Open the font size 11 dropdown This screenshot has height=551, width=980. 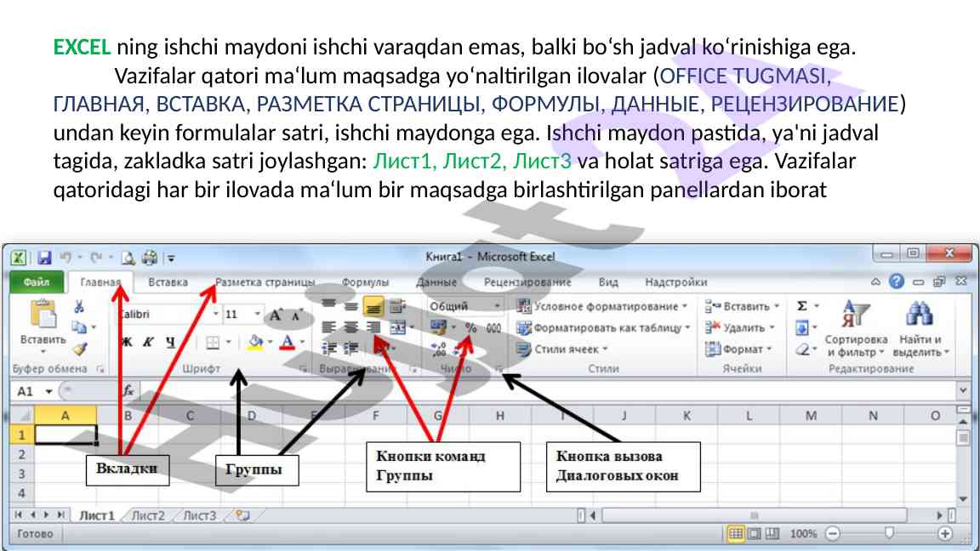pos(257,314)
